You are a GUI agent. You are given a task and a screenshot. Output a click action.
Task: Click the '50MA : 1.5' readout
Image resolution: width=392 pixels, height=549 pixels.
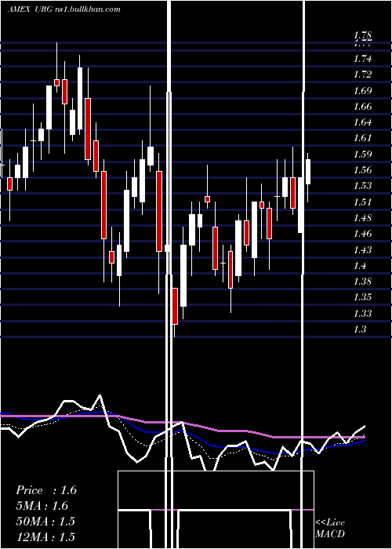[45, 521]
